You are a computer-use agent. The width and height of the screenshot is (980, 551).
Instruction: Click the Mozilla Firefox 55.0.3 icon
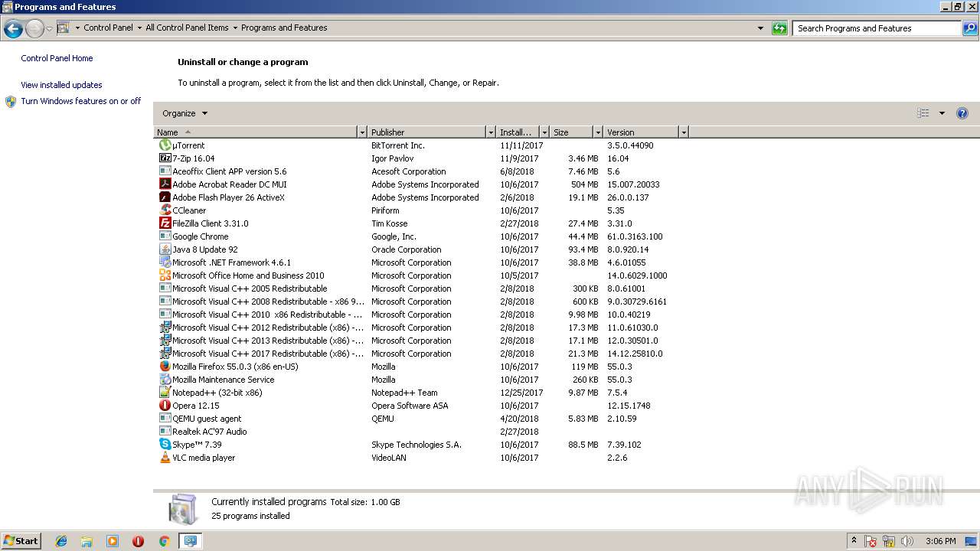pos(165,367)
